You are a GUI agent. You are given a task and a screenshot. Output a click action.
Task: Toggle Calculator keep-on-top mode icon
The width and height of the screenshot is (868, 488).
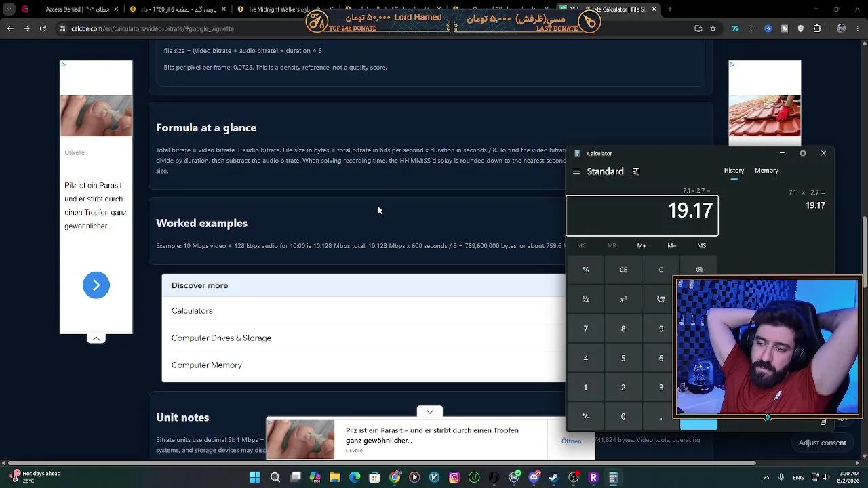(636, 171)
